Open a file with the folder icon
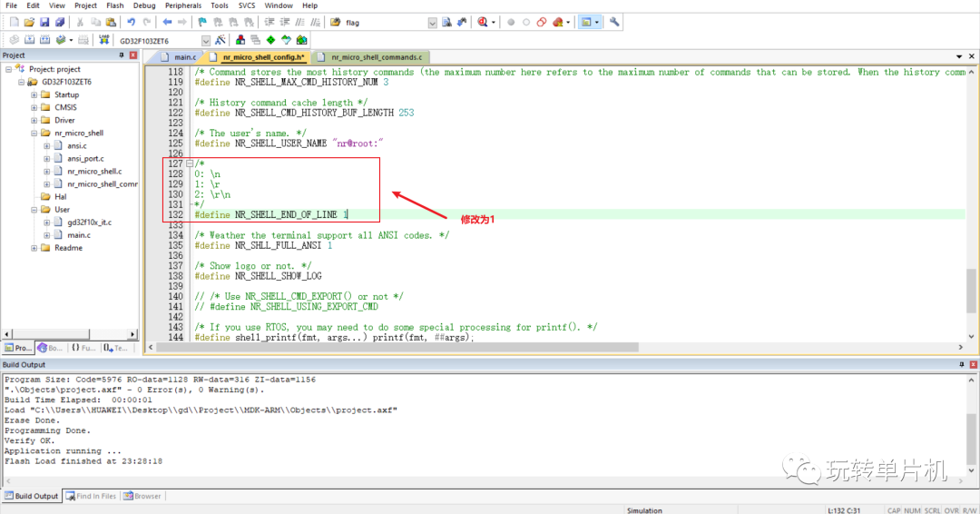 29,22
